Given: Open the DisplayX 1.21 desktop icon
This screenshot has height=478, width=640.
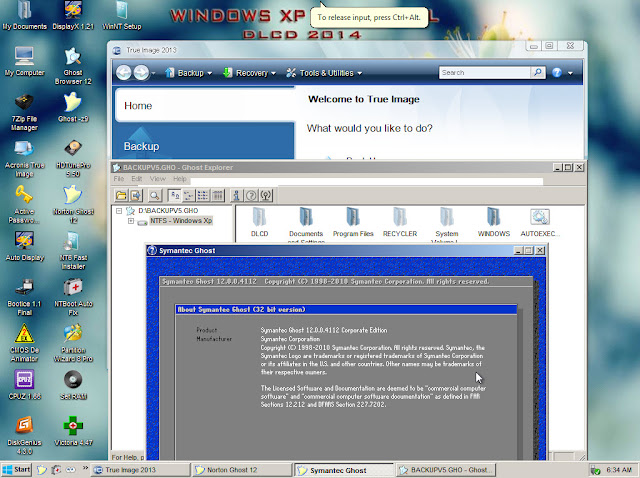Looking at the screenshot, I should point(73,16).
